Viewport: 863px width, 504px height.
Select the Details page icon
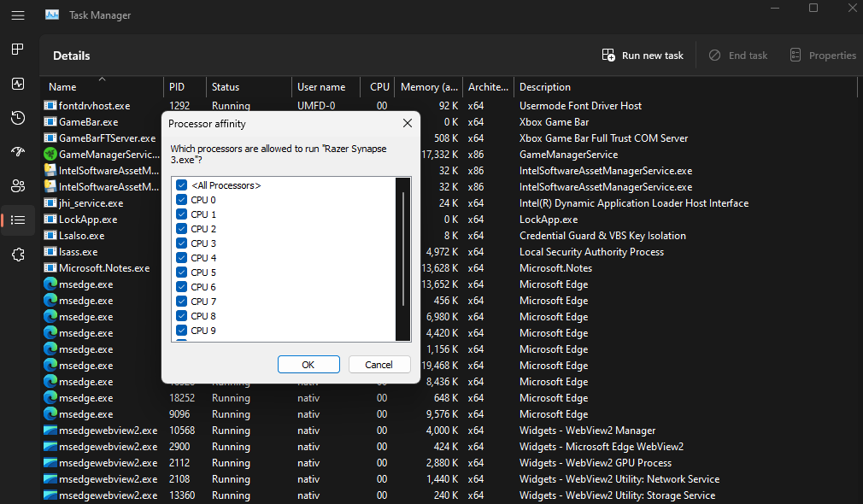point(18,220)
